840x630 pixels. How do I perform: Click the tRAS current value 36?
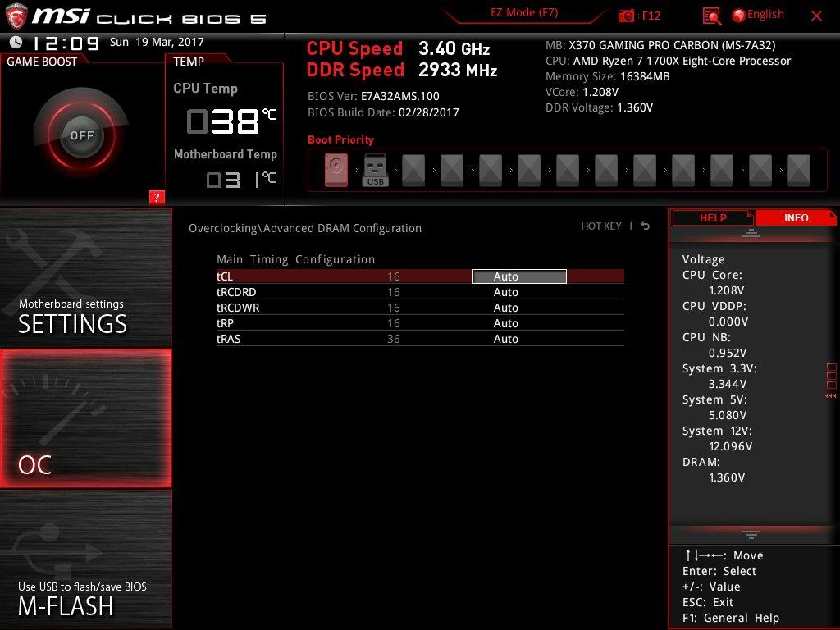[393, 339]
